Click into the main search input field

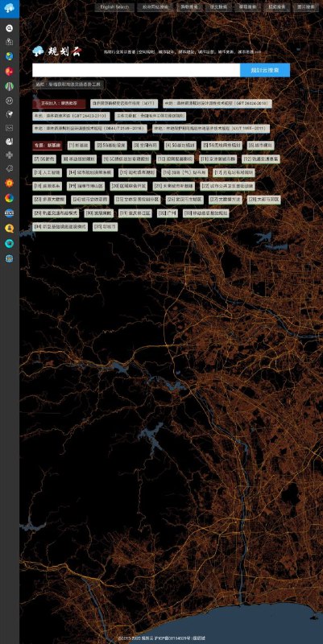[x=136, y=70]
